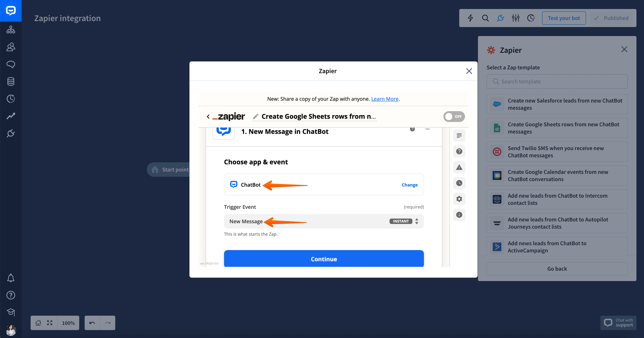Click the back chevron beside zapier logo
This screenshot has width=644, height=338.
click(x=208, y=117)
